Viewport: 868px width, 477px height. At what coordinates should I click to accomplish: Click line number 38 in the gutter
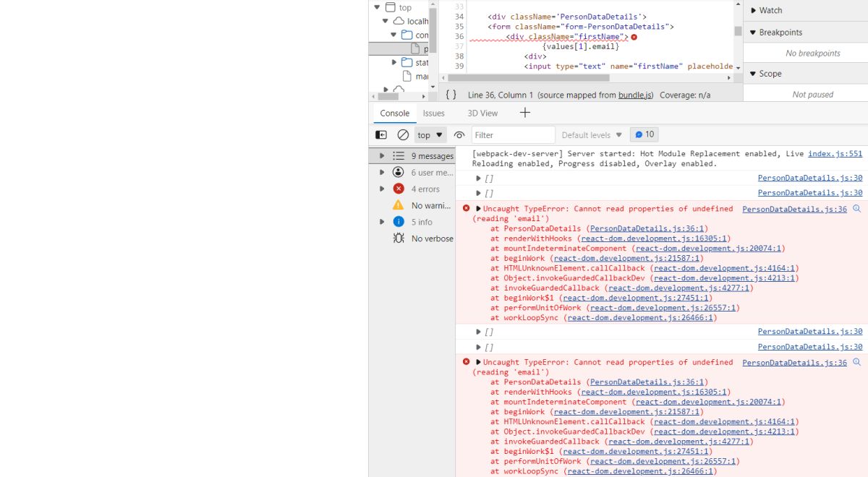point(459,56)
